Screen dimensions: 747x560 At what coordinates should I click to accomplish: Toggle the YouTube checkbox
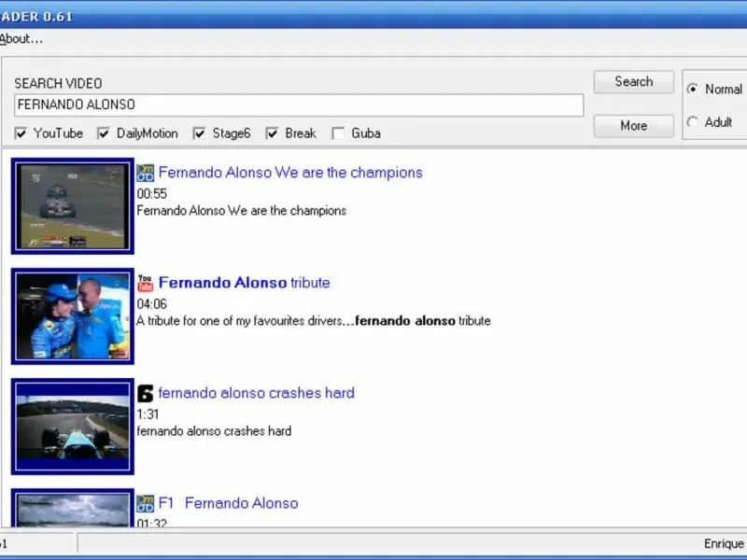(x=21, y=133)
